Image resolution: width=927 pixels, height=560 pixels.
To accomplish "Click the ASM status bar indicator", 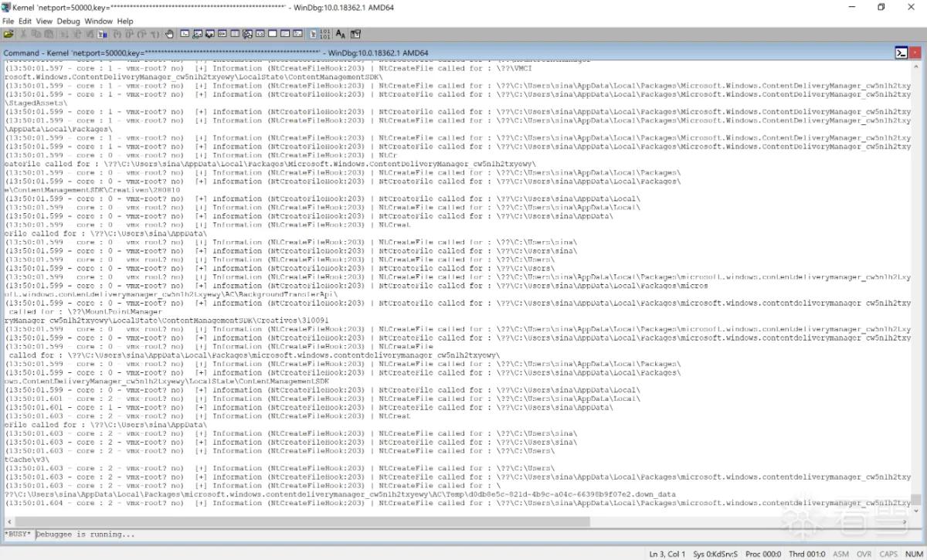I will click(840, 554).
